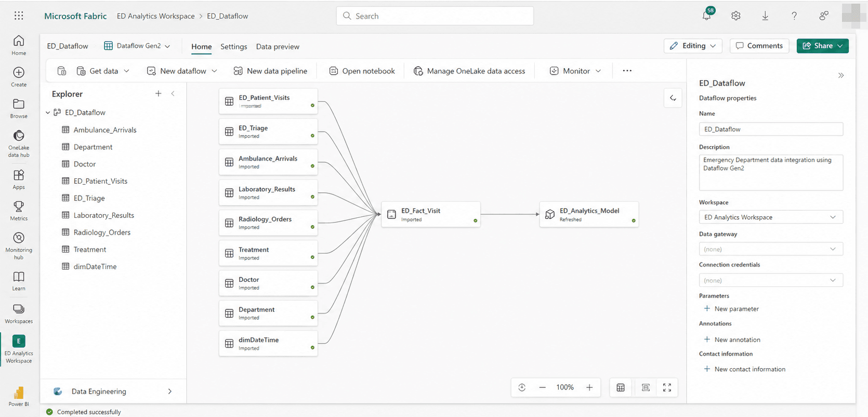Open the Power BI experience switcher

coord(19,396)
